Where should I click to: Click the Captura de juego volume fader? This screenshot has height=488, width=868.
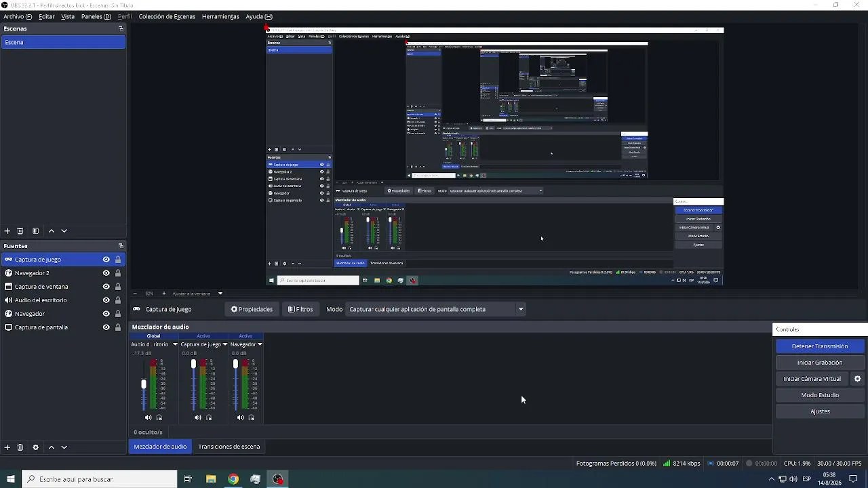point(193,365)
